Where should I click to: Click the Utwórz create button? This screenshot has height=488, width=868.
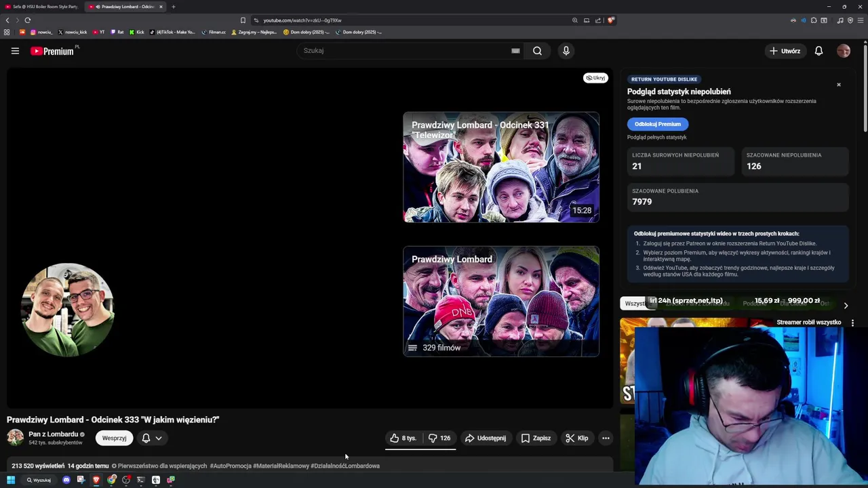coord(785,51)
